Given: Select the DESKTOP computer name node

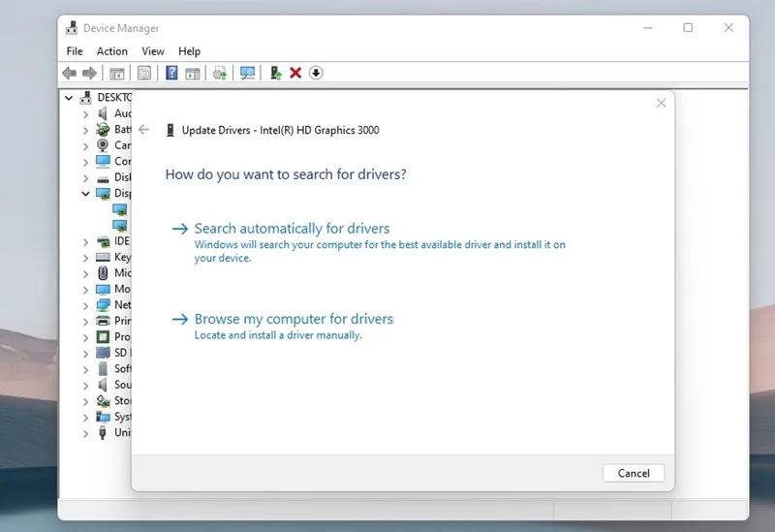Looking at the screenshot, I should (114, 98).
